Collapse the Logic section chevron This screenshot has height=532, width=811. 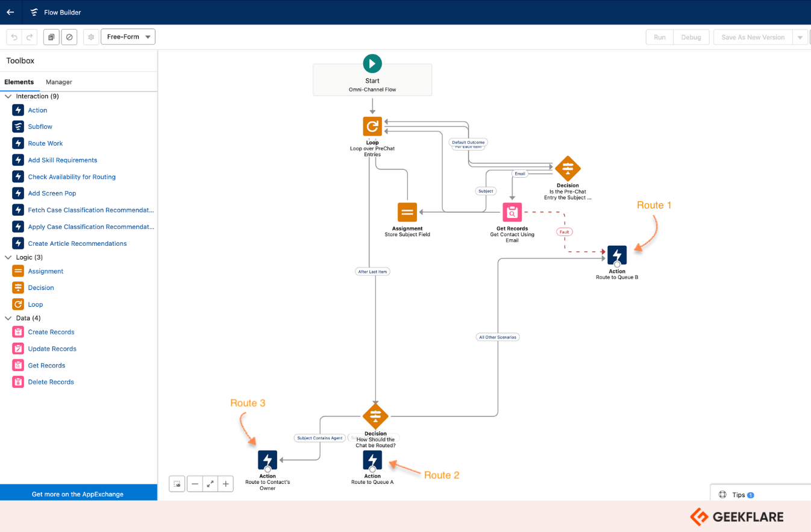coord(8,257)
